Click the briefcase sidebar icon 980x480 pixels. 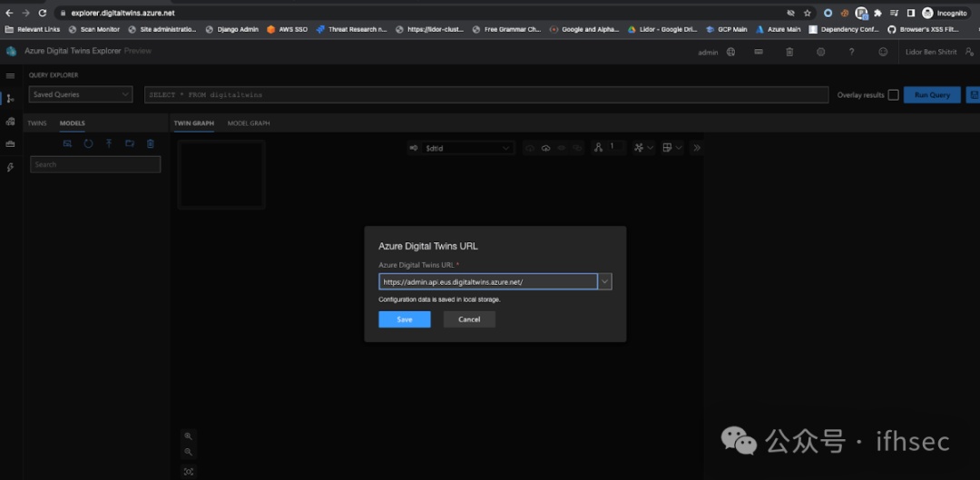pos(10,143)
